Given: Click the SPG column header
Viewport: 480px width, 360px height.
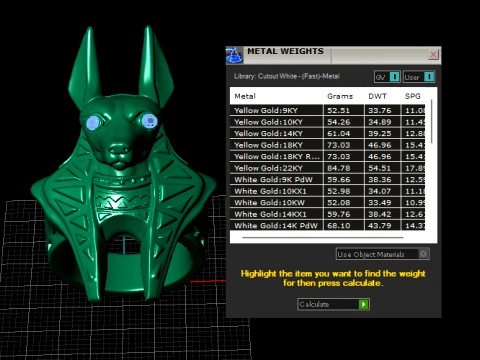Looking at the screenshot, I should (412, 96).
